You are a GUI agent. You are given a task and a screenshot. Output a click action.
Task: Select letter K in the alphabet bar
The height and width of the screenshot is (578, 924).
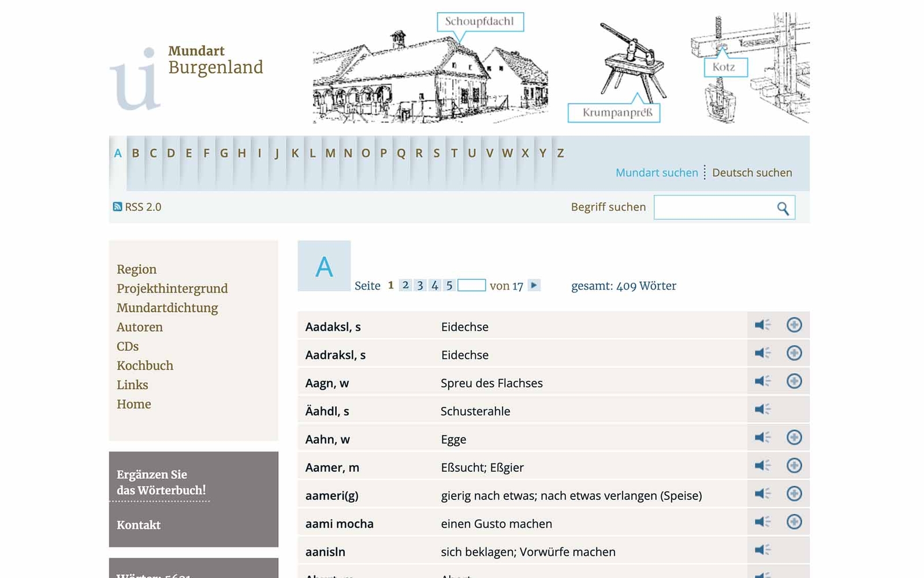pyautogui.click(x=295, y=153)
